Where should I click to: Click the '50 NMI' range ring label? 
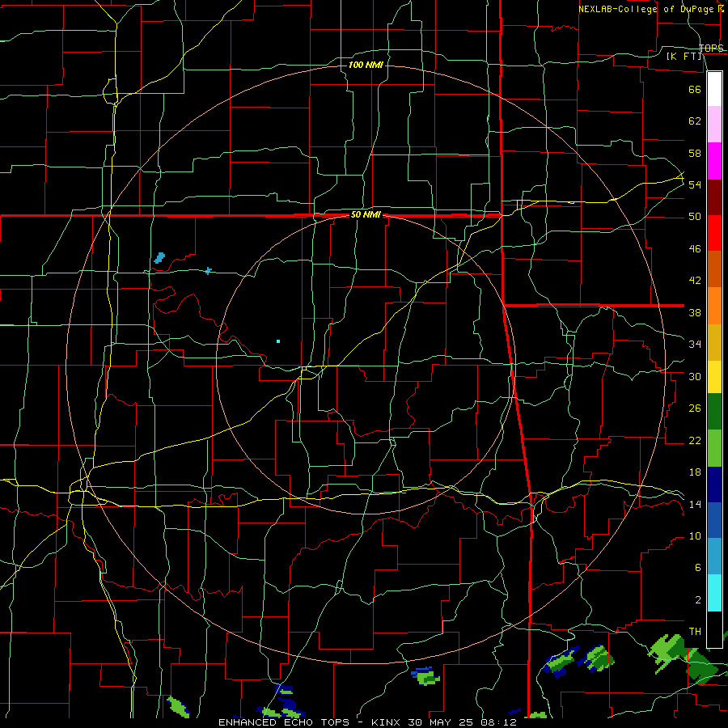[x=366, y=214]
